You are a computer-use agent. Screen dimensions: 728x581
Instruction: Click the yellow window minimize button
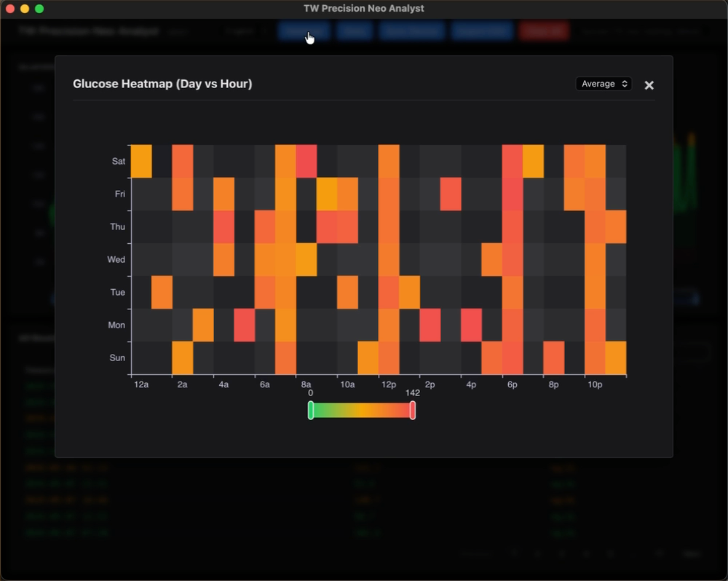pyautogui.click(x=25, y=8)
